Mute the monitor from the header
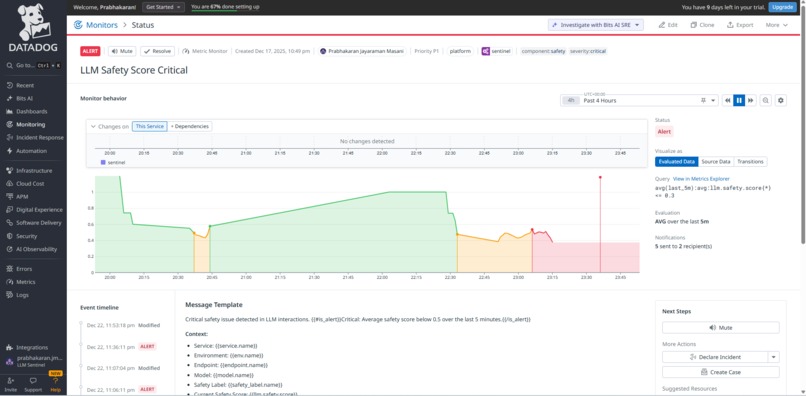 tap(122, 51)
